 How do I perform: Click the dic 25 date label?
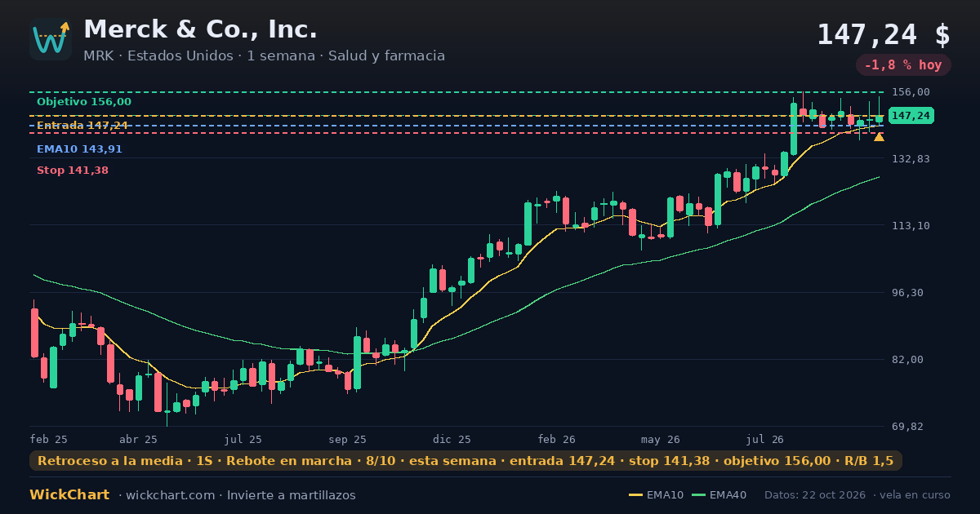(x=452, y=439)
